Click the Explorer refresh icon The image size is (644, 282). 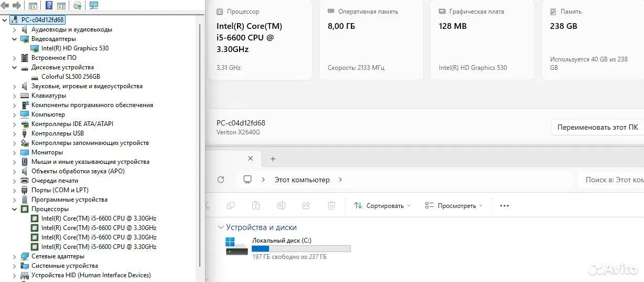point(221,180)
